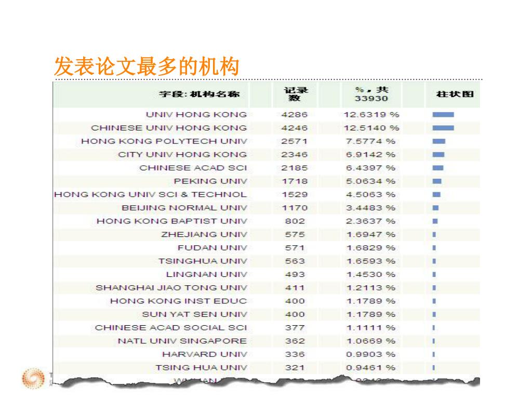The width and height of the screenshot is (532, 399).
Task: Click record count 2571
Action: point(295,141)
